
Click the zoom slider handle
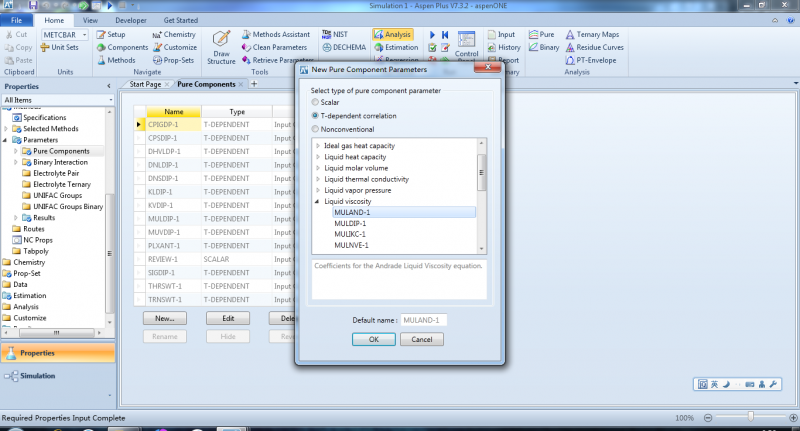click(751, 417)
